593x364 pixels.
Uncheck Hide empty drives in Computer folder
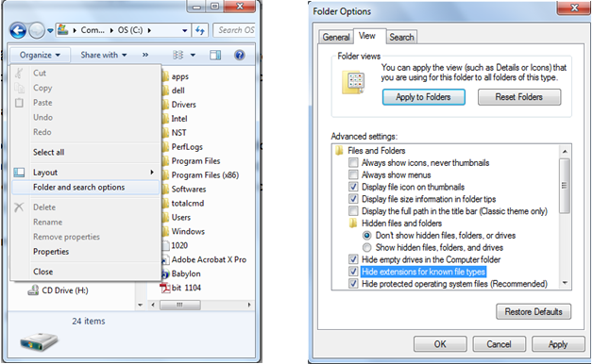coord(353,259)
